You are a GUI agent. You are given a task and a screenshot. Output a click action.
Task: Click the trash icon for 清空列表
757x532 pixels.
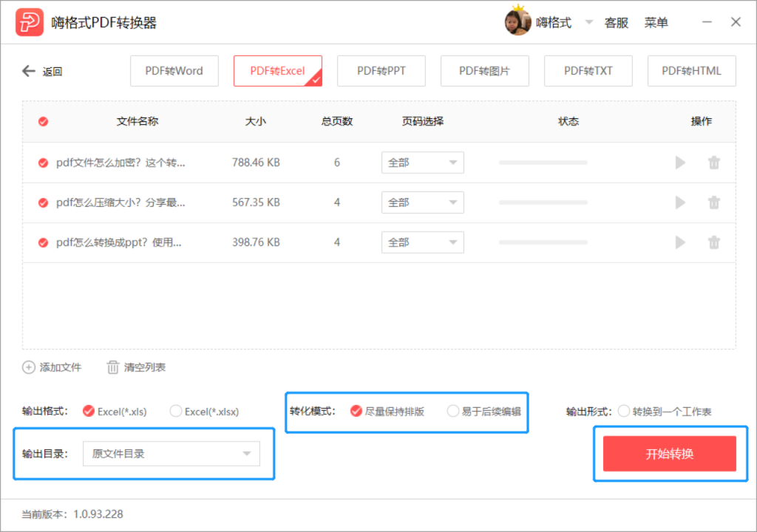112,367
